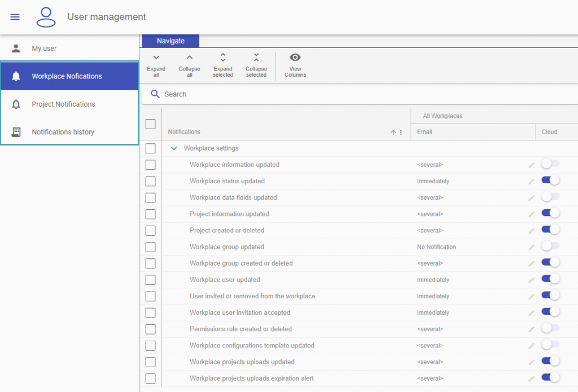
Task: Check the Workplace group updated checkbox
Action: click(x=150, y=247)
